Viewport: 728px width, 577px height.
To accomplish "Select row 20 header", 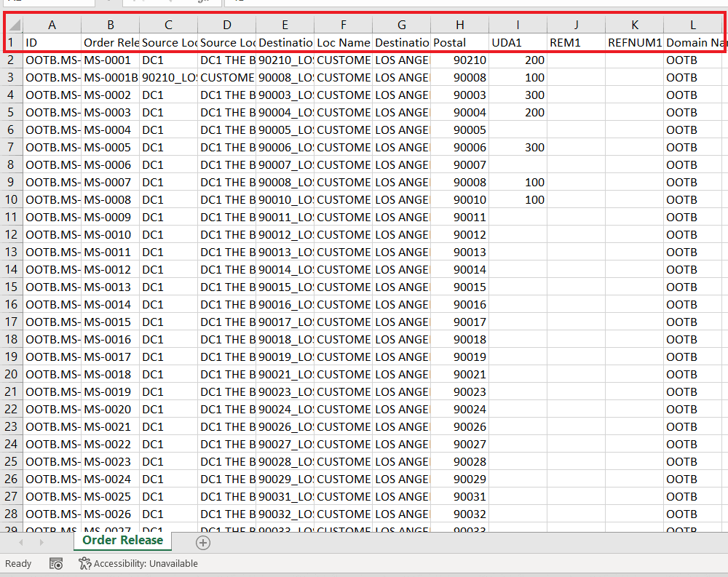I will [11, 374].
